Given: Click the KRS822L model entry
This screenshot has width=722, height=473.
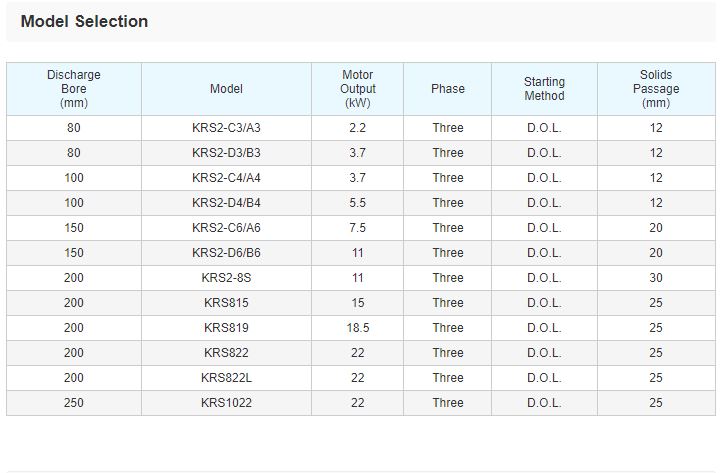Looking at the screenshot, I should 226,378.
